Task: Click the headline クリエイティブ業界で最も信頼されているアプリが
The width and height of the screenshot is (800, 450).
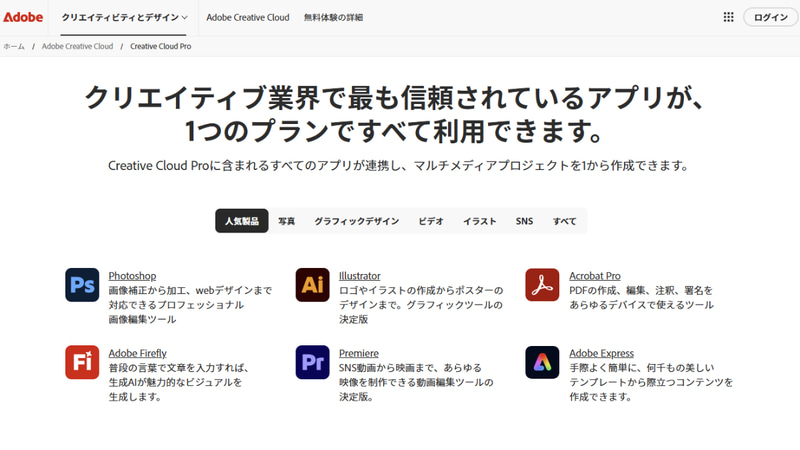Action: (x=394, y=97)
